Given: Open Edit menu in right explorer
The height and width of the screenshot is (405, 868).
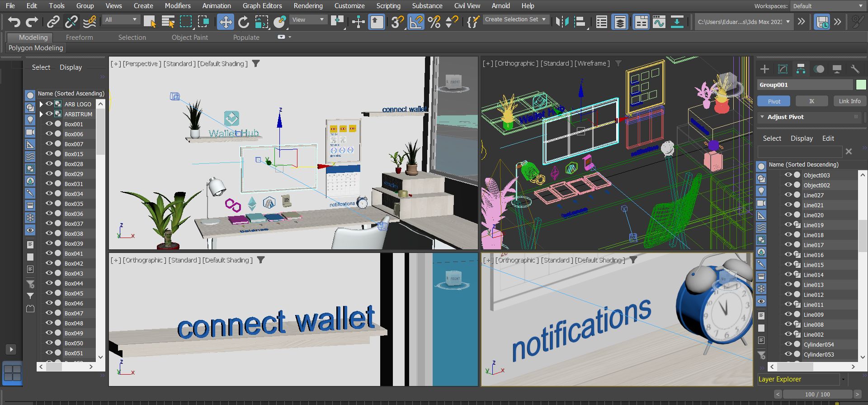Looking at the screenshot, I should tap(828, 138).
